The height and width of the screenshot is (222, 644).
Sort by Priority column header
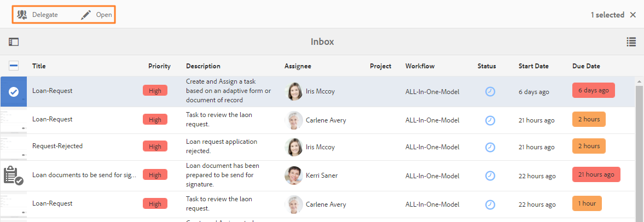[x=159, y=66]
